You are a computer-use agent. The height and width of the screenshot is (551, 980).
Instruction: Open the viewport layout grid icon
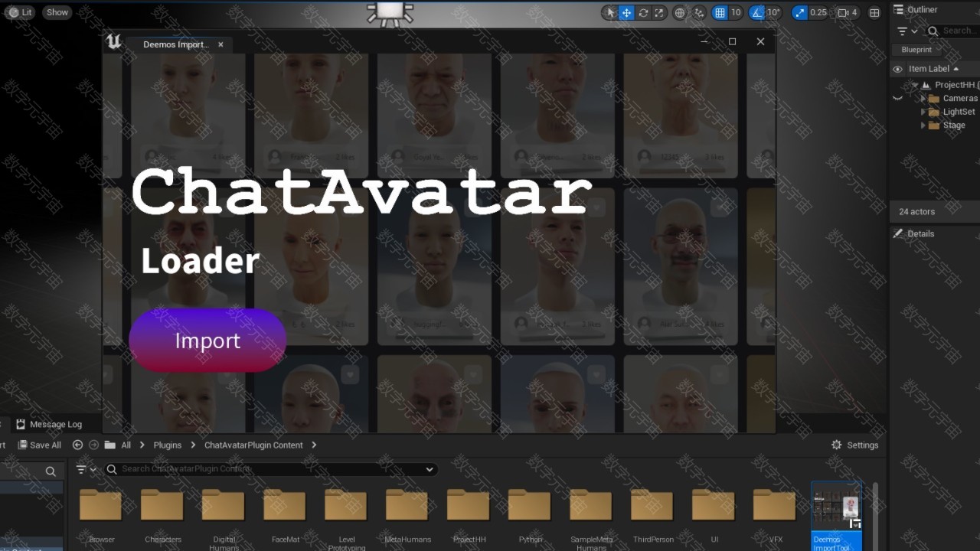tap(874, 12)
